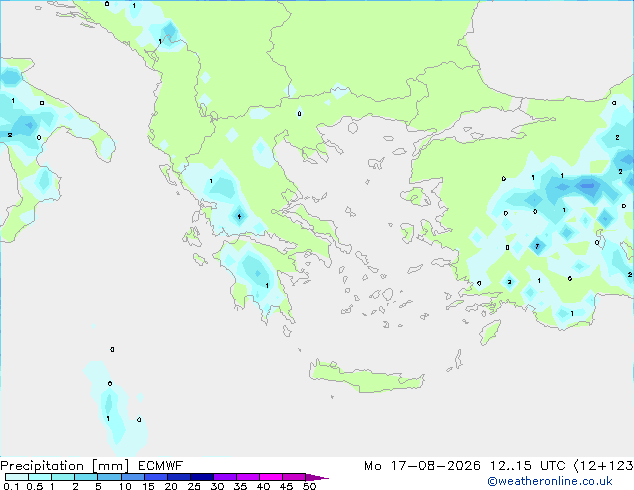This screenshot has width=634, height=490.
Task: Select the 15–20 mm legend color swatch
Action: click(156, 477)
